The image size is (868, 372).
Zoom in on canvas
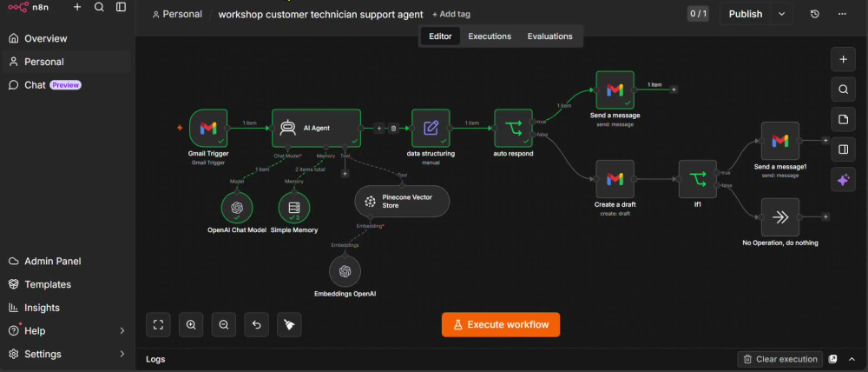click(x=191, y=325)
